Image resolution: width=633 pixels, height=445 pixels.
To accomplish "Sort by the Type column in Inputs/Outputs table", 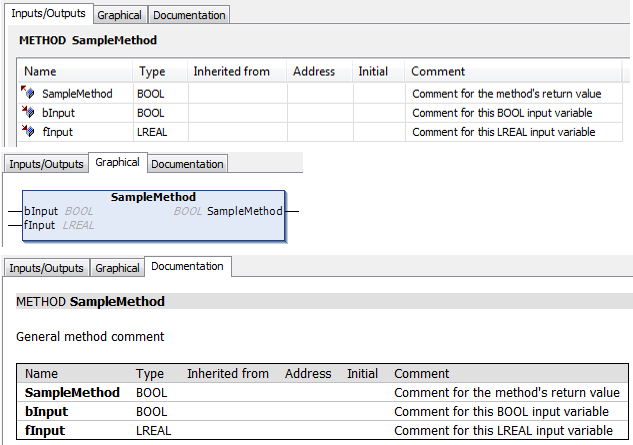I will tap(160, 71).
